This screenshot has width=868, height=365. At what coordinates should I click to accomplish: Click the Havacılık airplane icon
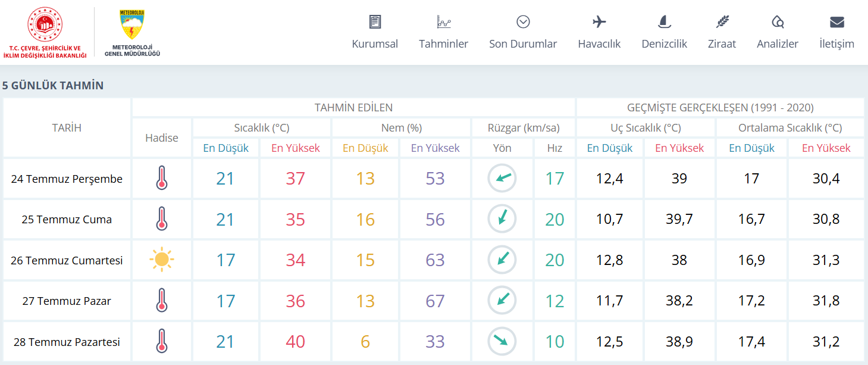click(x=599, y=22)
